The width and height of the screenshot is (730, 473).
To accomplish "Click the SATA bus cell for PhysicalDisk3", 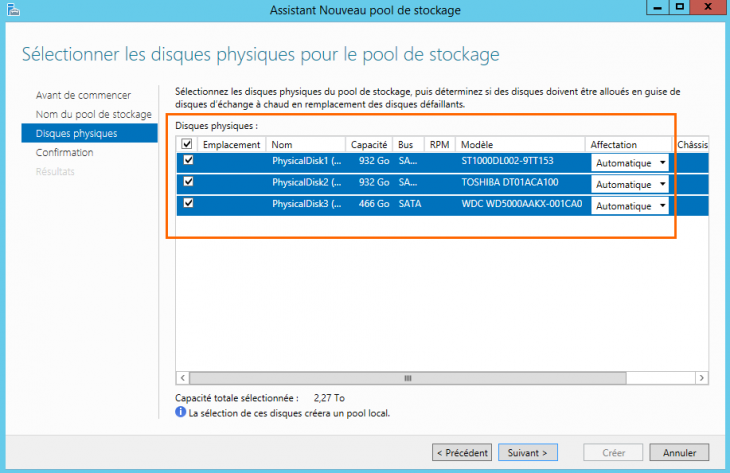I will point(410,204).
